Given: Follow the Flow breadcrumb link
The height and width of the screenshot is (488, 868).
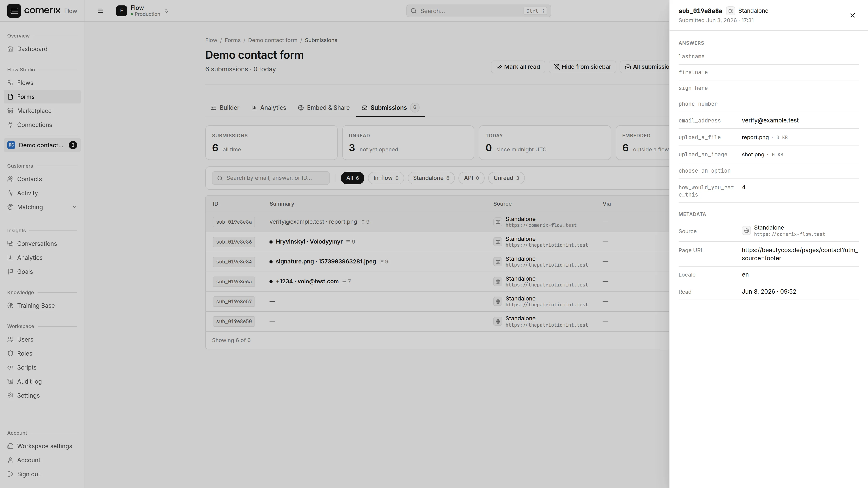Looking at the screenshot, I should [211, 40].
